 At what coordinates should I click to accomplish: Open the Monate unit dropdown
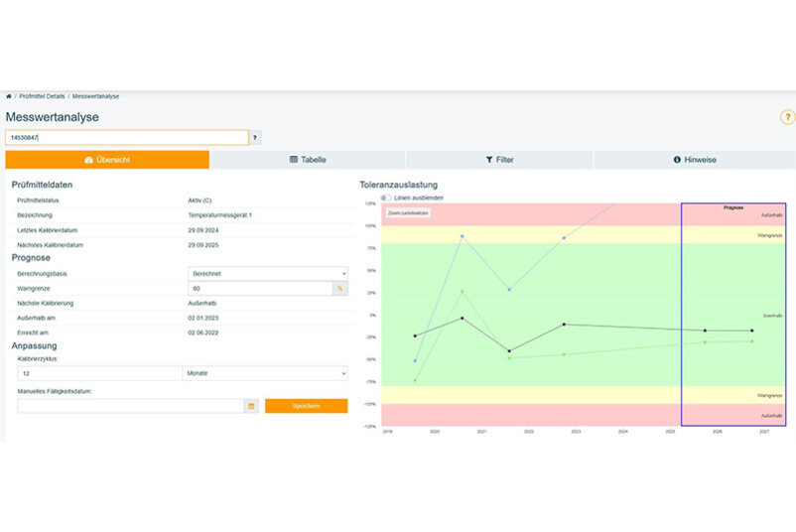tap(264, 373)
